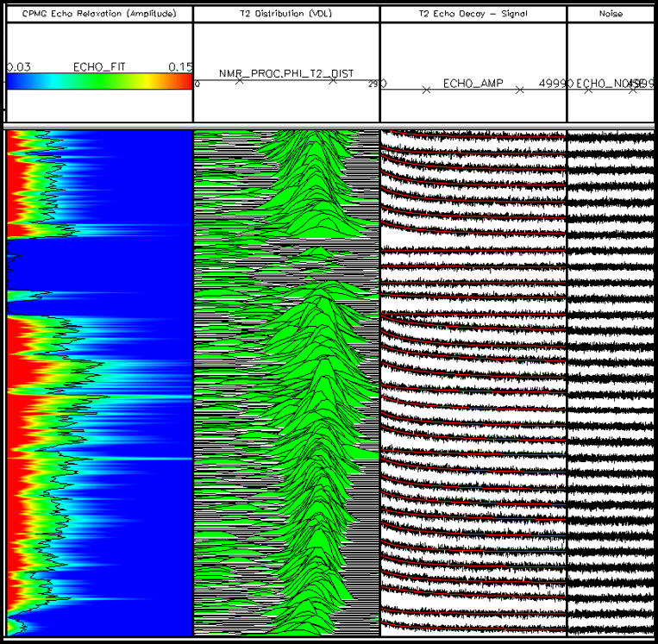Select the Noise track header
The width and height of the screenshot is (658, 644).
tap(611, 14)
